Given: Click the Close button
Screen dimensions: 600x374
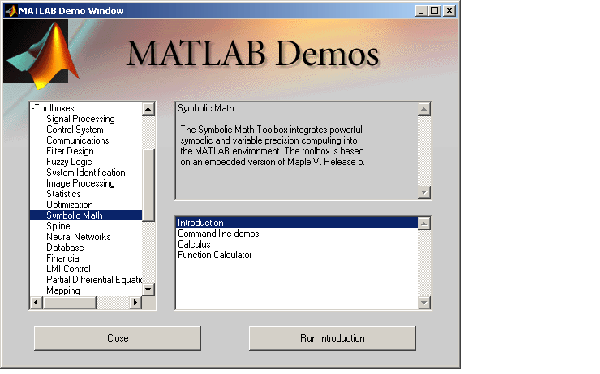Looking at the screenshot, I should click(x=117, y=338).
